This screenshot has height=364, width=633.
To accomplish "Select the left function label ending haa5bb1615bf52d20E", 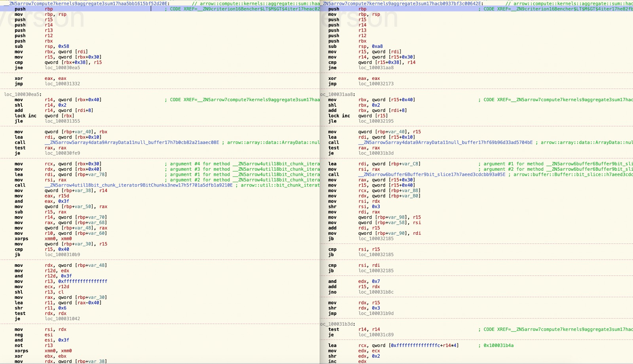I will [87, 4].
